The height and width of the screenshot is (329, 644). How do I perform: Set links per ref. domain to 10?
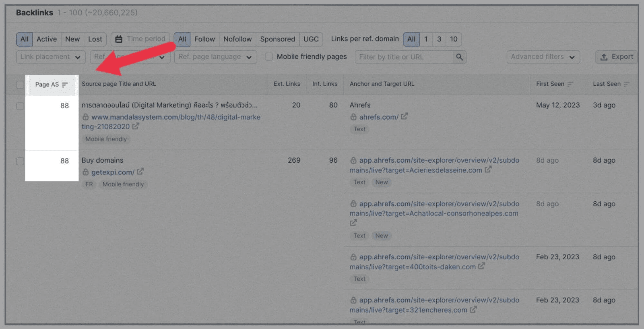(x=453, y=39)
